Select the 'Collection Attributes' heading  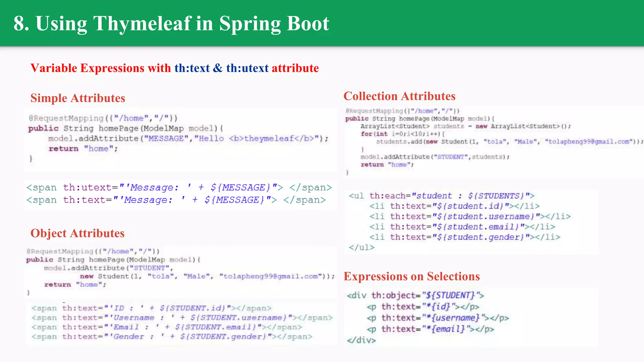(399, 96)
